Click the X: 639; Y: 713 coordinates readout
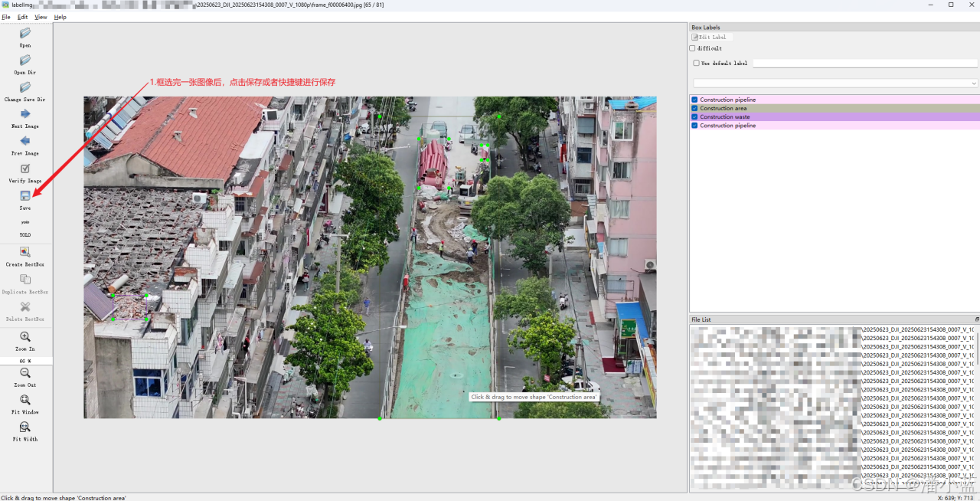The width and height of the screenshot is (980, 501). pyautogui.click(x=957, y=497)
